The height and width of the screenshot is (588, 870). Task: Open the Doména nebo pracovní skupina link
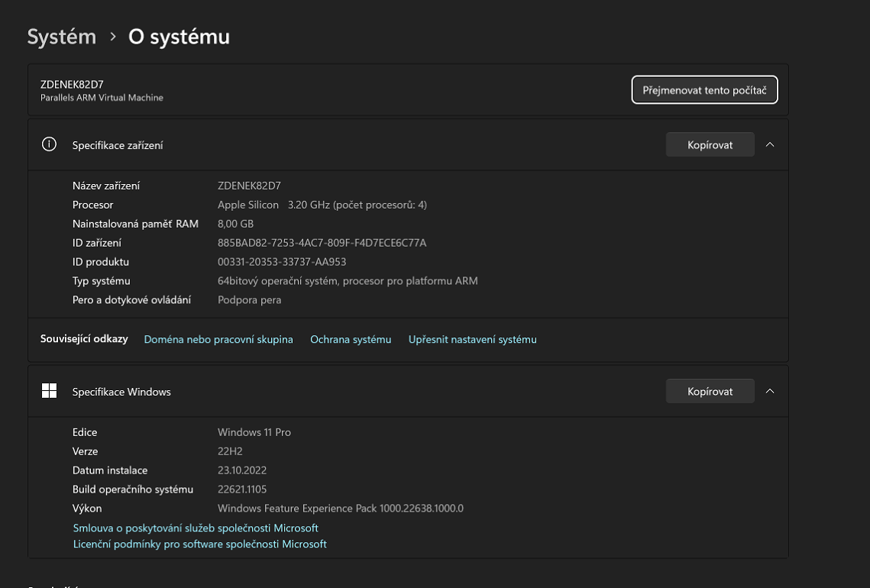point(218,339)
